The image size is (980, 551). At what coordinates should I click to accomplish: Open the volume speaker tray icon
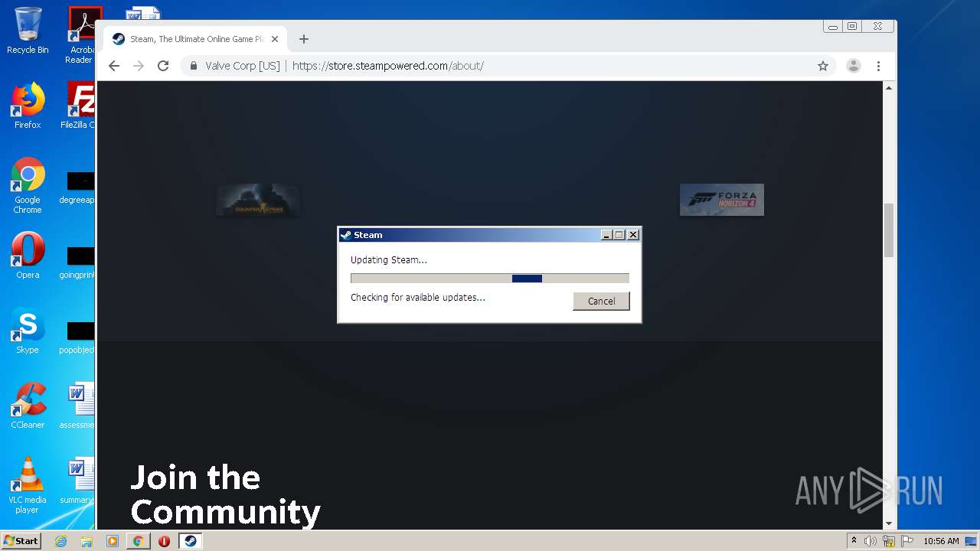point(871,541)
